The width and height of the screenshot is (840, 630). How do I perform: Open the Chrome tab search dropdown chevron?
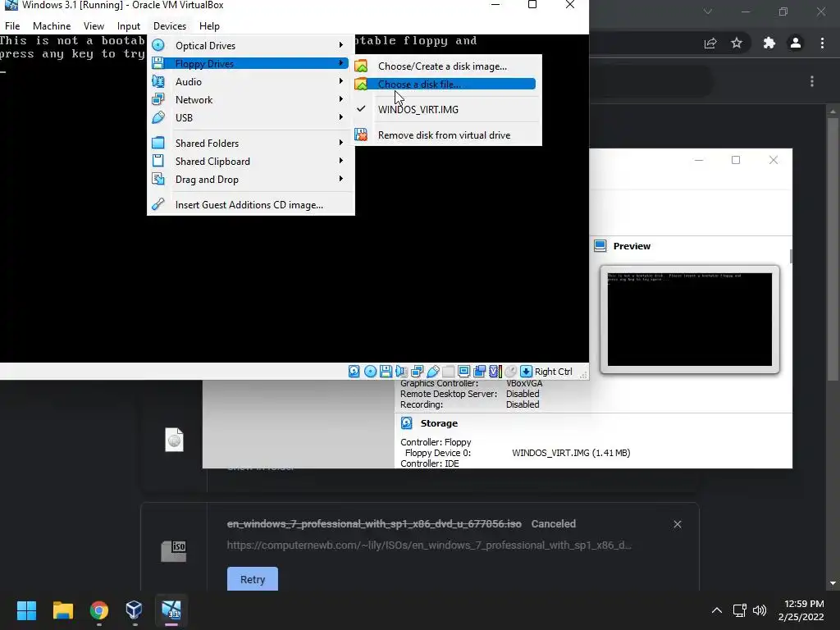[x=708, y=11]
